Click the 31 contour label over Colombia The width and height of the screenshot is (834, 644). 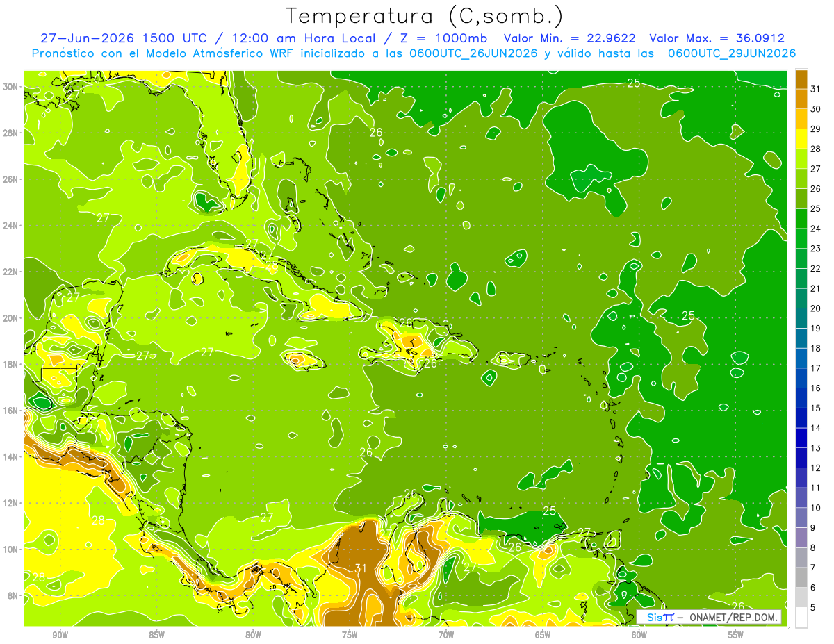coord(360,568)
